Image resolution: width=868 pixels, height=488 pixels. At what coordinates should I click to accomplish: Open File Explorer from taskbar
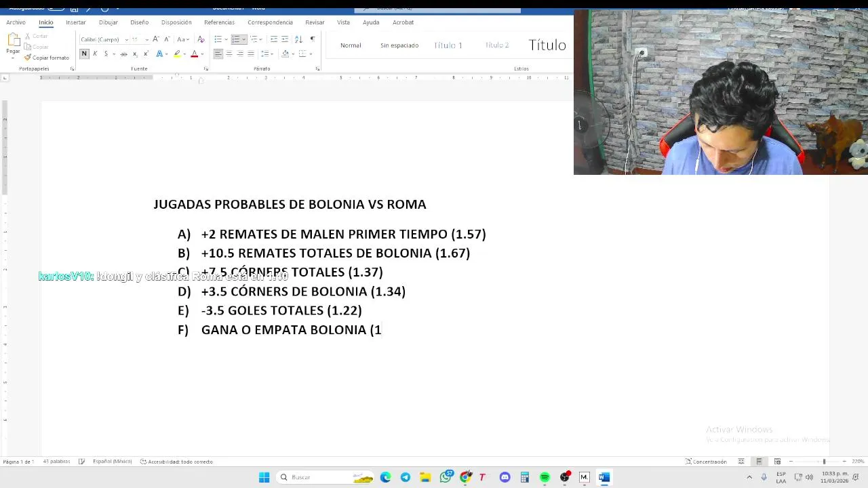(x=425, y=477)
